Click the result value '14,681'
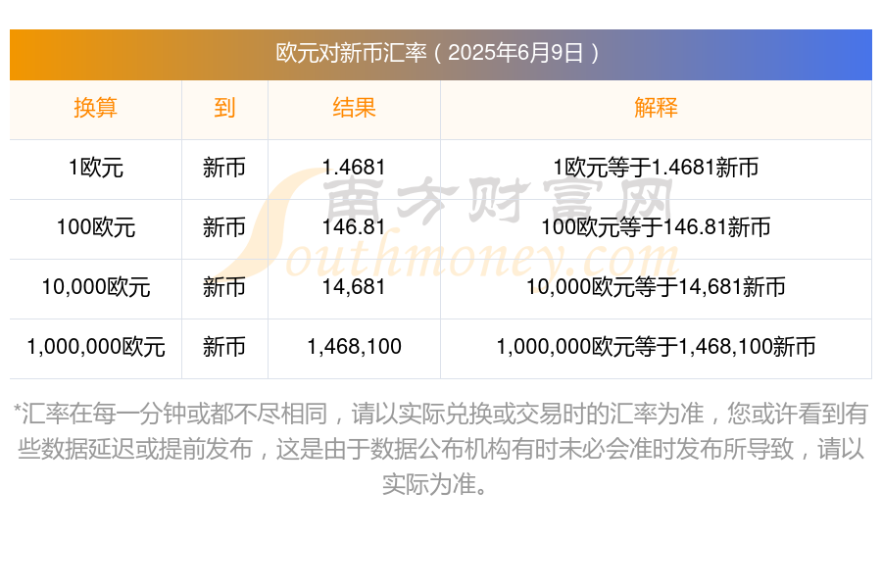 point(354,287)
